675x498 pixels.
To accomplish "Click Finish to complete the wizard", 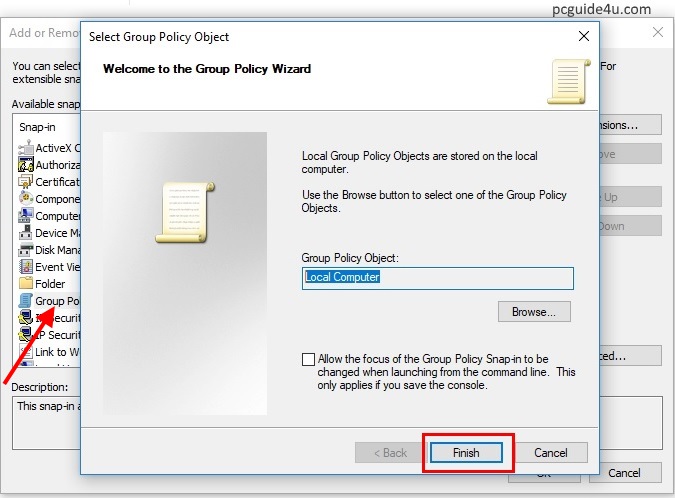I will coord(466,453).
